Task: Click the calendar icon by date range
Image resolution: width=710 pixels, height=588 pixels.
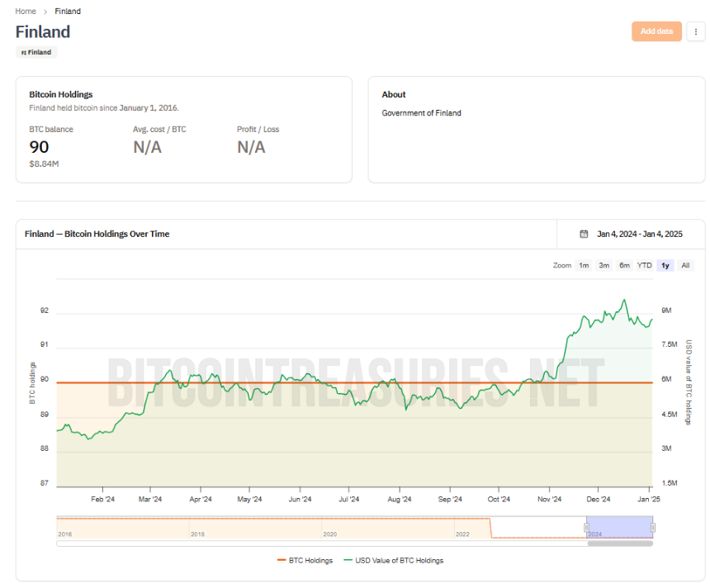Action: click(x=584, y=235)
